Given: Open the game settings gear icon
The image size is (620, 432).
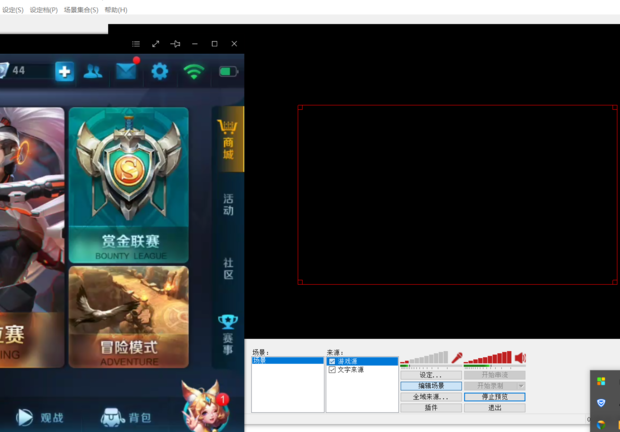Looking at the screenshot, I should click(x=160, y=71).
